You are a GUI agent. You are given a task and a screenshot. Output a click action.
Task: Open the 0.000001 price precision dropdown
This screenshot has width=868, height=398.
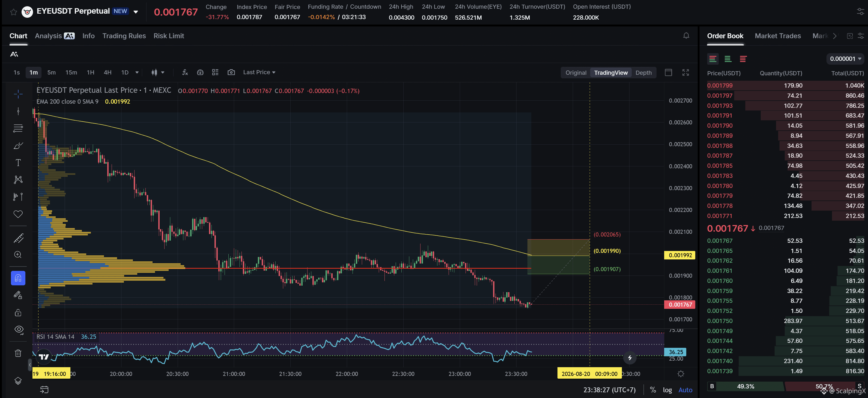click(x=845, y=59)
